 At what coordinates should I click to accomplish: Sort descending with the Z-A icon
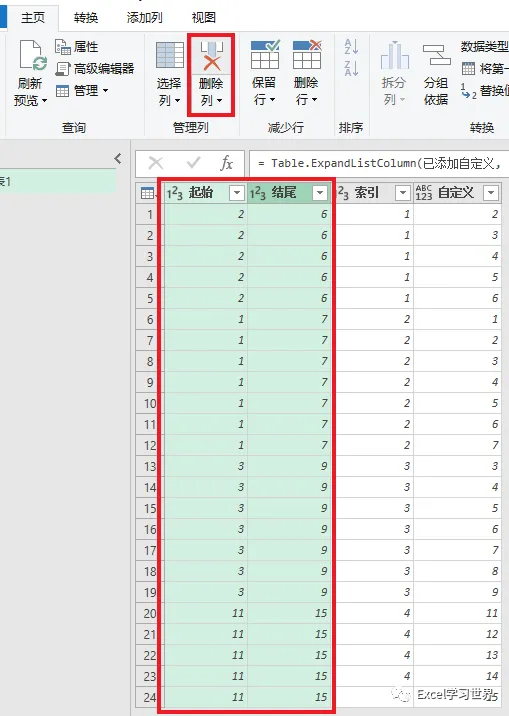pos(351,68)
